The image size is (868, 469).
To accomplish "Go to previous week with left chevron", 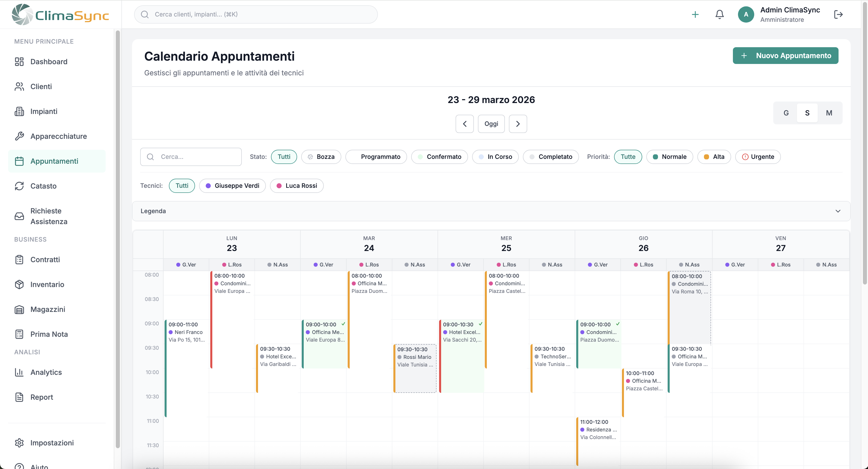I will (464, 124).
